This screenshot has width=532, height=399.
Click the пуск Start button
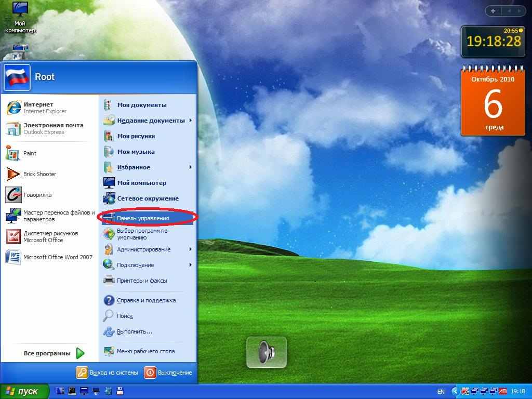[24, 392]
